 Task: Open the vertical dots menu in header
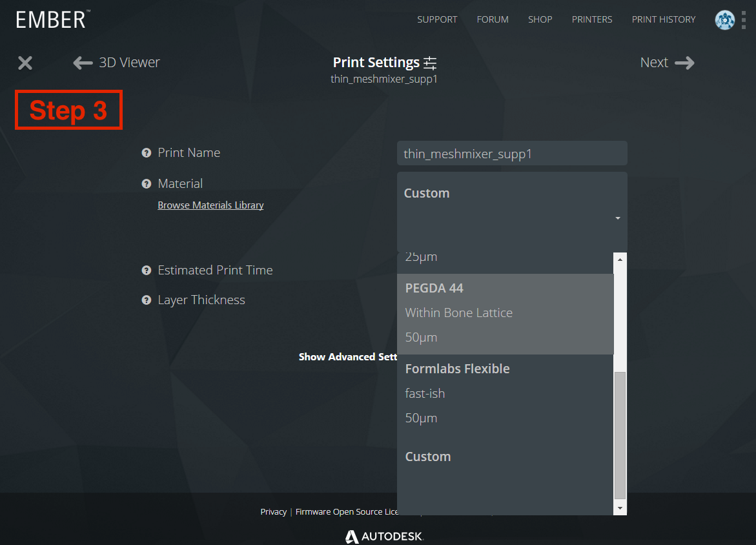tap(744, 20)
